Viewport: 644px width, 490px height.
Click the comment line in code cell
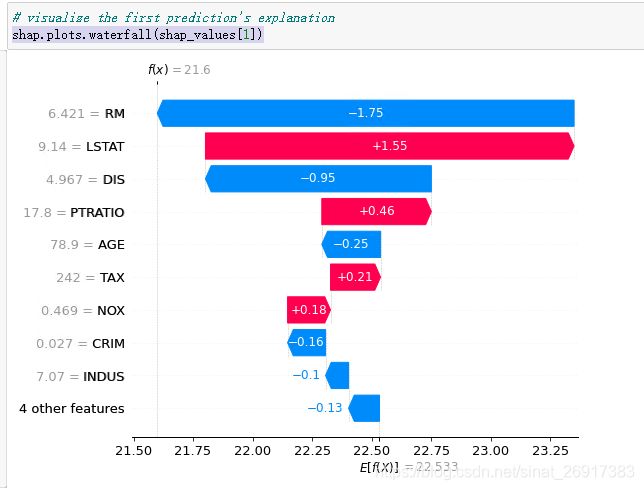tap(173, 18)
